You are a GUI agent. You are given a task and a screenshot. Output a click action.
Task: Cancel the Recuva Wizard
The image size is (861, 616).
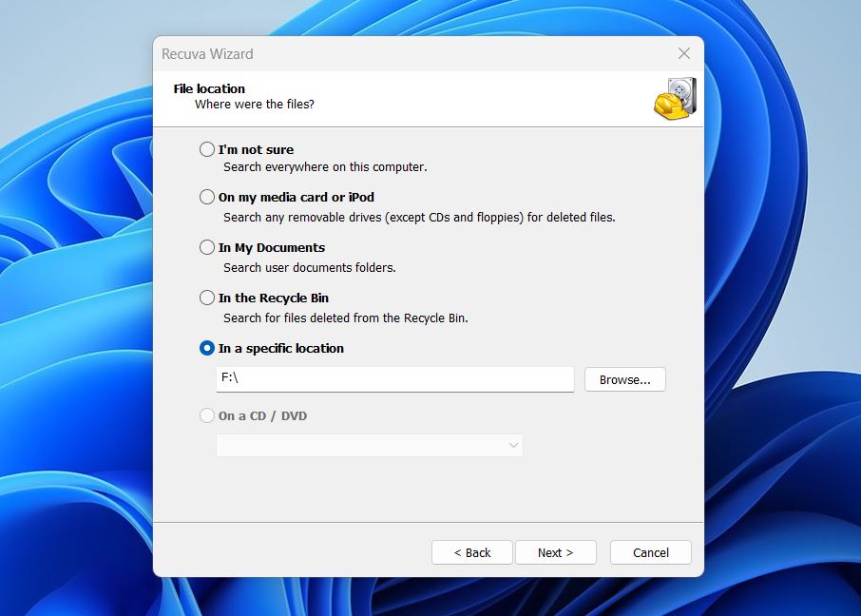pyautogui.click(x=650, y=552)
